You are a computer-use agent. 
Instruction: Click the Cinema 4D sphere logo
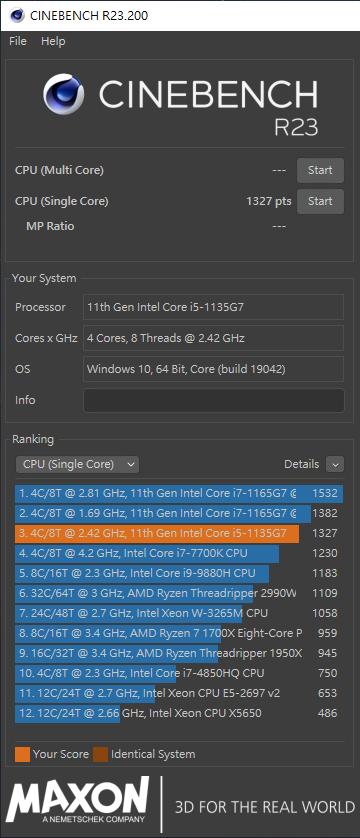64,94
